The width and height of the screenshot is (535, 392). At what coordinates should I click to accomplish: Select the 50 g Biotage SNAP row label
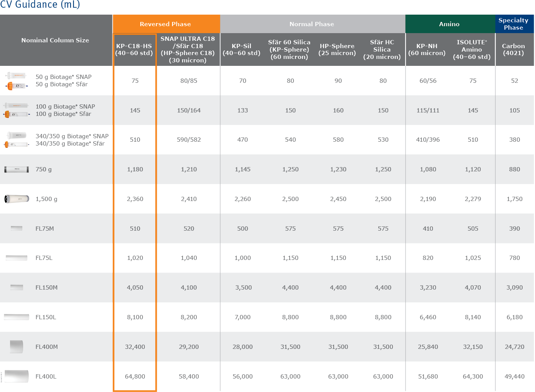(64, 77)
